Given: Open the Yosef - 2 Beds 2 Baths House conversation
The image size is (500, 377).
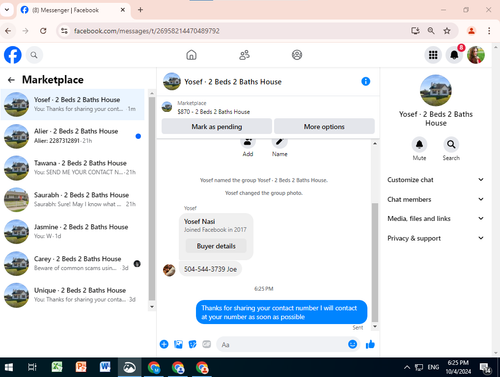Looking at the screenshot, I should [x=73, y=104].
